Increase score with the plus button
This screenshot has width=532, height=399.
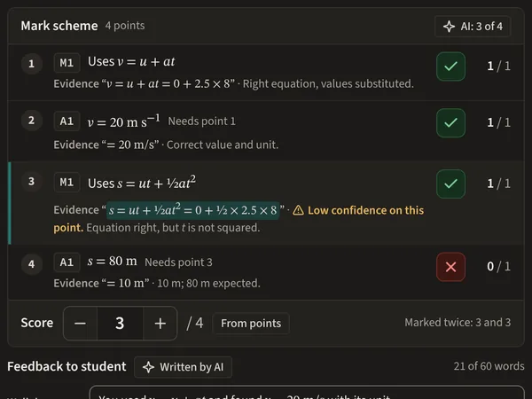coord(160,324)
